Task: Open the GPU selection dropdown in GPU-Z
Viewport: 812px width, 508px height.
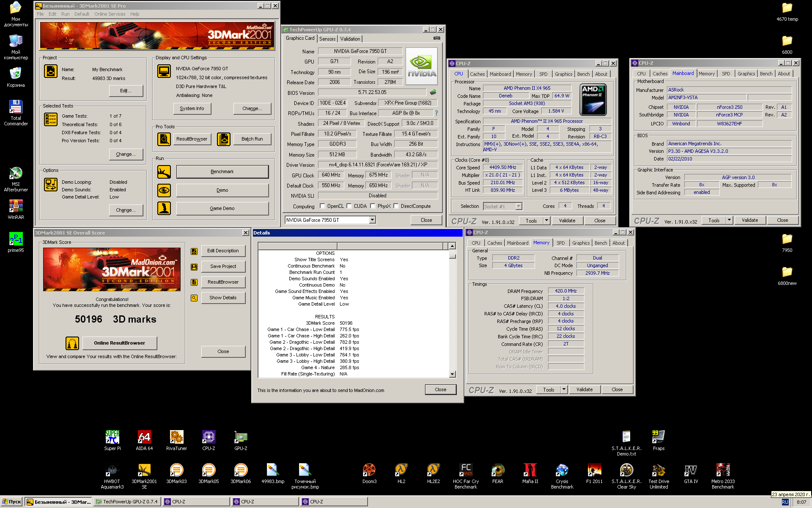Action: [372, 220]
